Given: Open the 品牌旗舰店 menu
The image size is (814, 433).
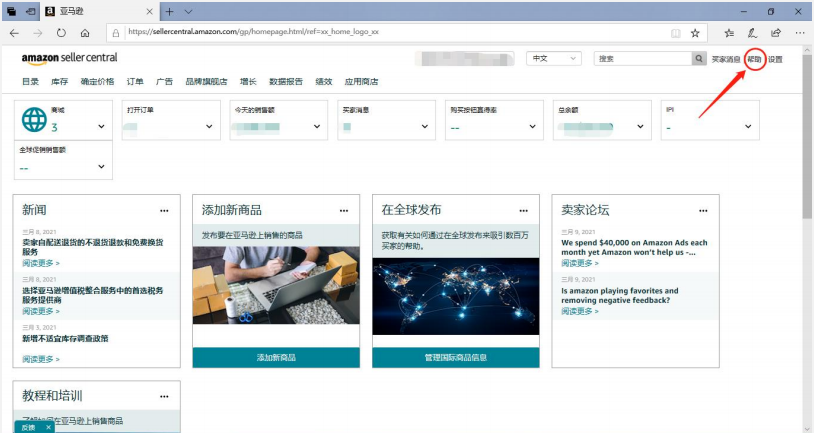Looking at the screenshot, I should tap(206, 82).
